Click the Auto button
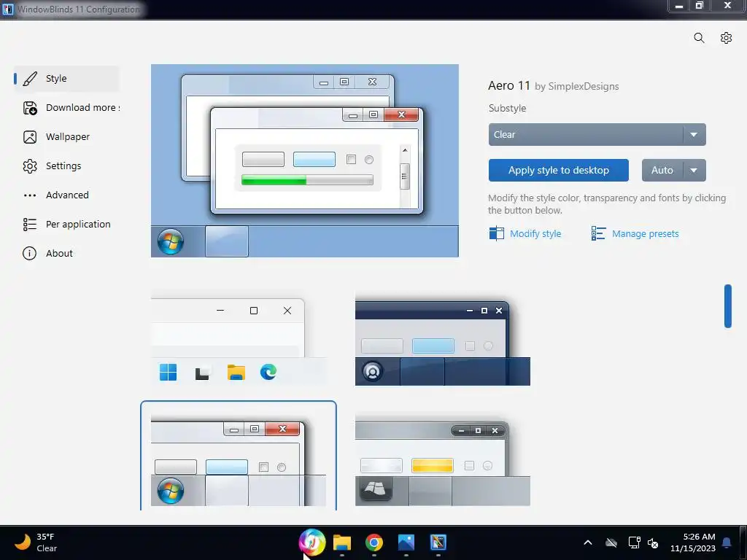Screen dimensions: 747x560 click(x=662, y=171)
